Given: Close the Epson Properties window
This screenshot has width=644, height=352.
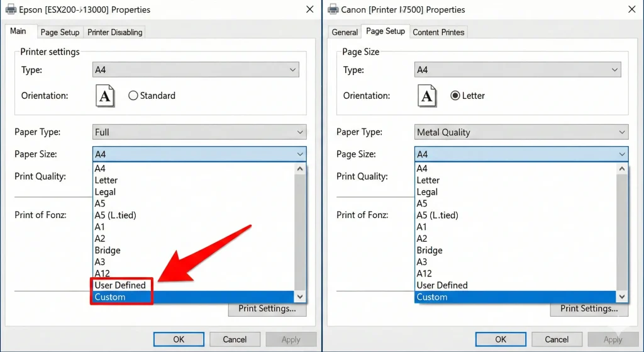Looking at the screenshot, I should point(310,9).
